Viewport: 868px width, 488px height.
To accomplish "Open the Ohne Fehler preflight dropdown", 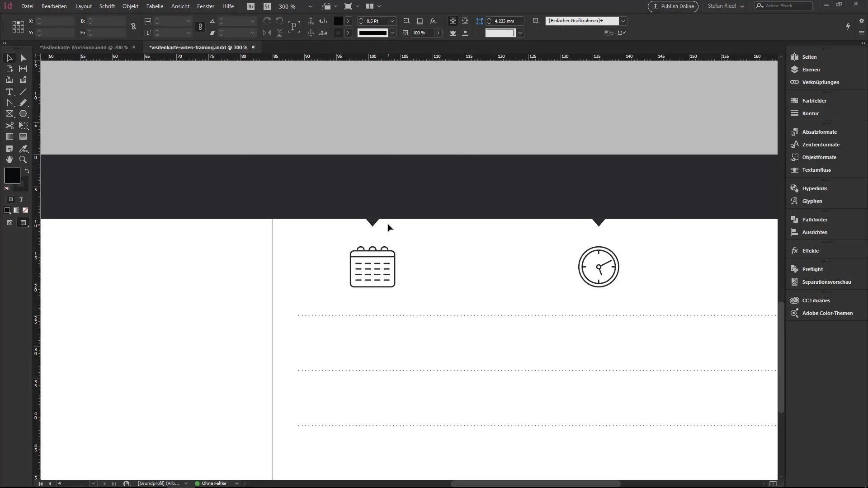I will pyautogui.click(x=236, y=483).
